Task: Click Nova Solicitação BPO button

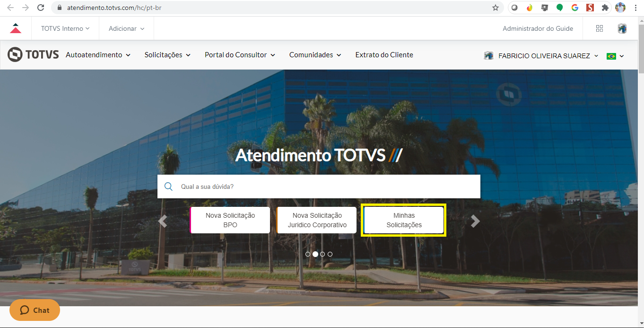Action: tap(230, 220)
